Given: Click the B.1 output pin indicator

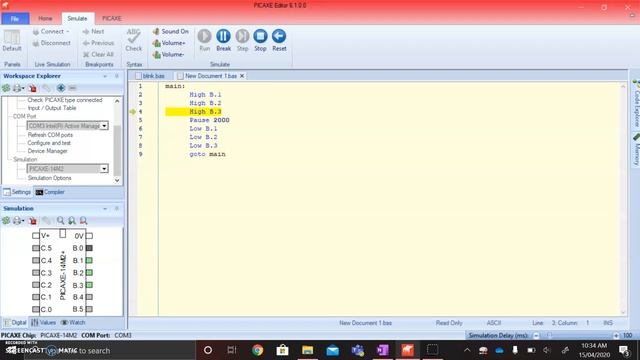Looking at the screenshot, I should (89, 260).
